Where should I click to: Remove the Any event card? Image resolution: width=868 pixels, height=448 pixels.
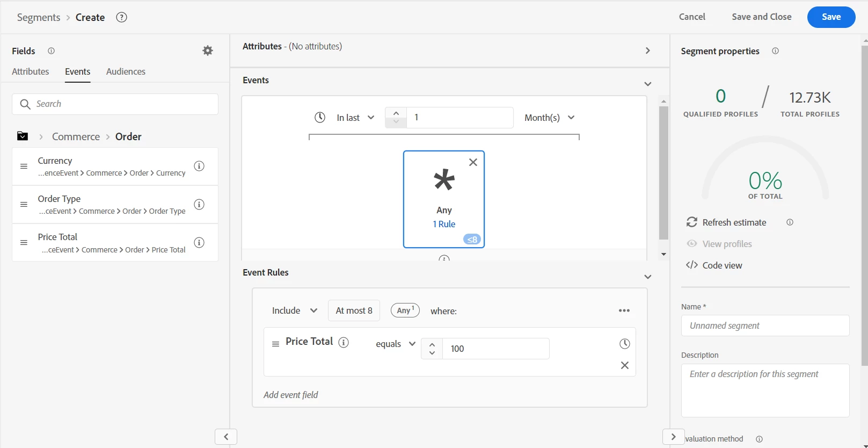[x=473, y=162]
